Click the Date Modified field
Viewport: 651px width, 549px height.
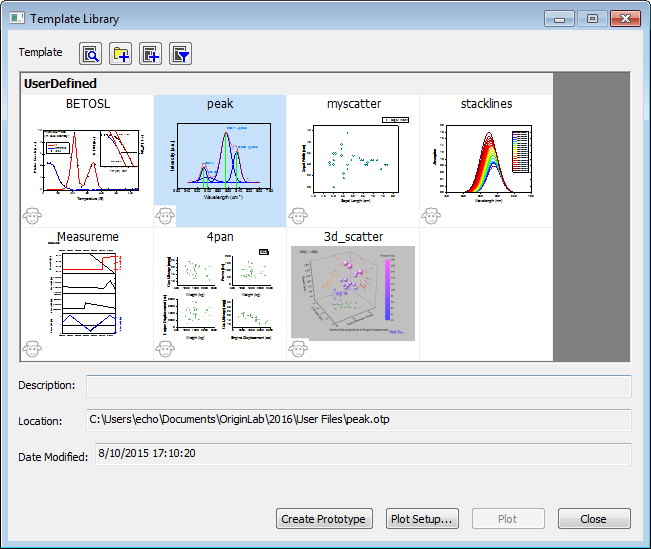tap(363, 454)
